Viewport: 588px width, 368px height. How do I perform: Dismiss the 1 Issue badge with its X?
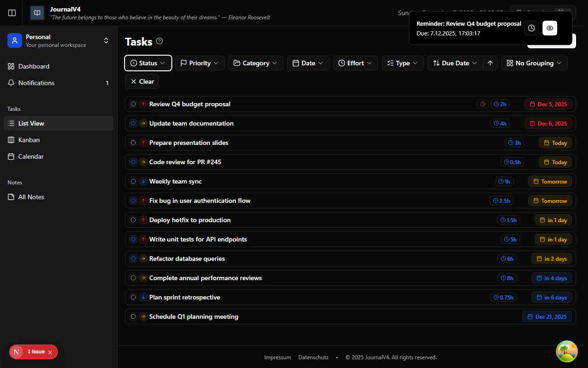[x=50, y=351]
